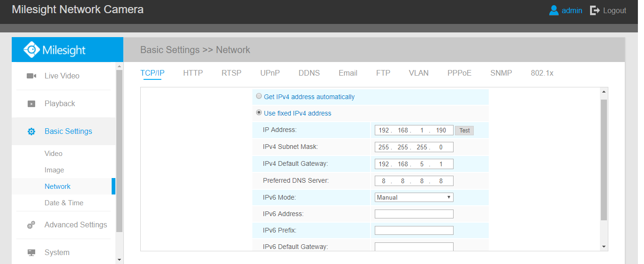Open Live Video camera icon
This screenshot has height=264, width=644.
31,76
